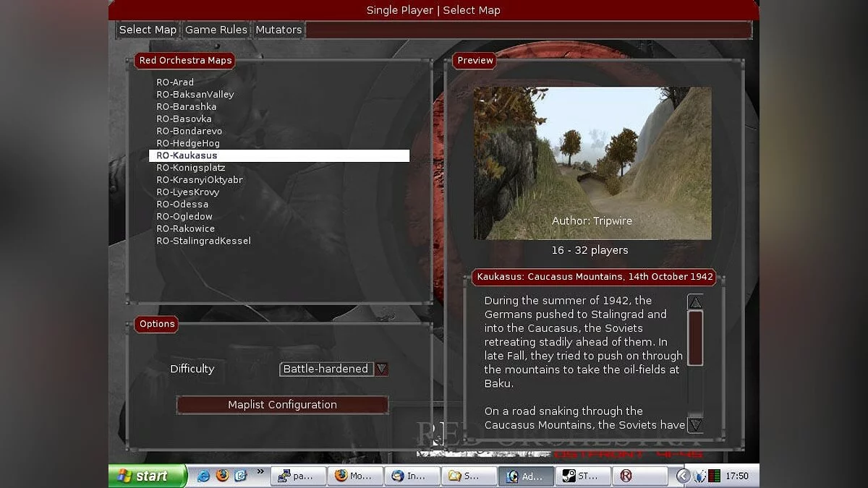
Task: Open the Mutators tab
Action: pos(278,30)
